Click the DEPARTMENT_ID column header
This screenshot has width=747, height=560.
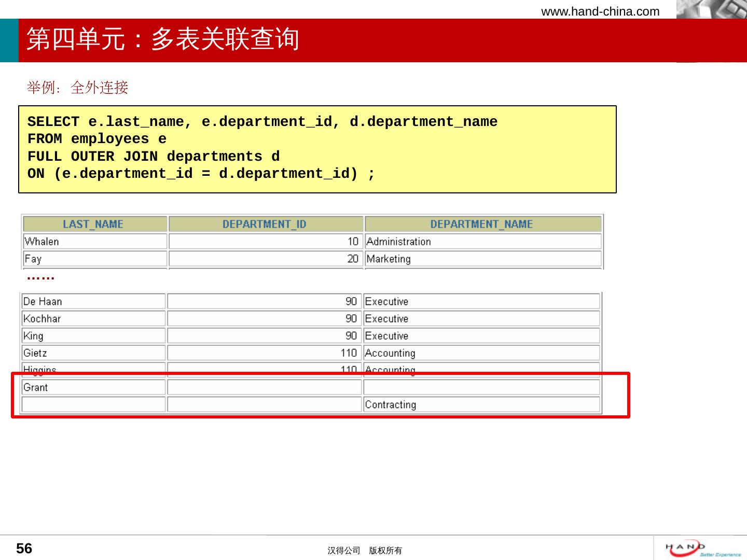266,224
